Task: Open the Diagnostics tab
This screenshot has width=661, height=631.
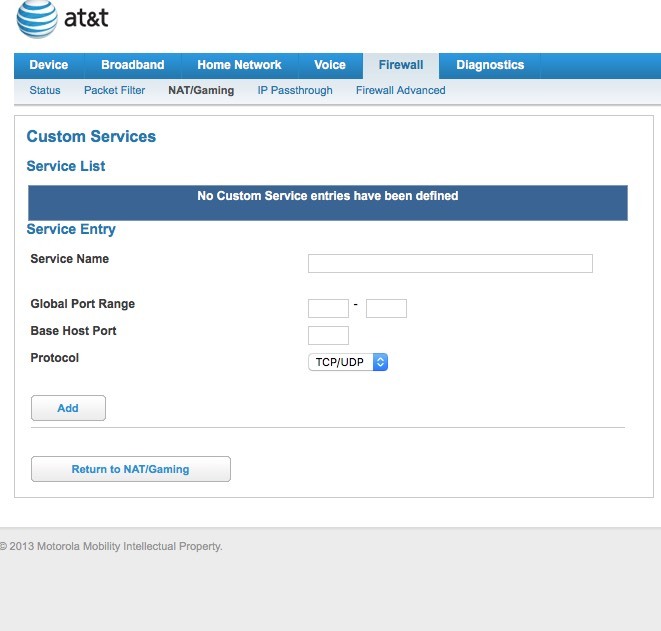Action: point(490,65)
